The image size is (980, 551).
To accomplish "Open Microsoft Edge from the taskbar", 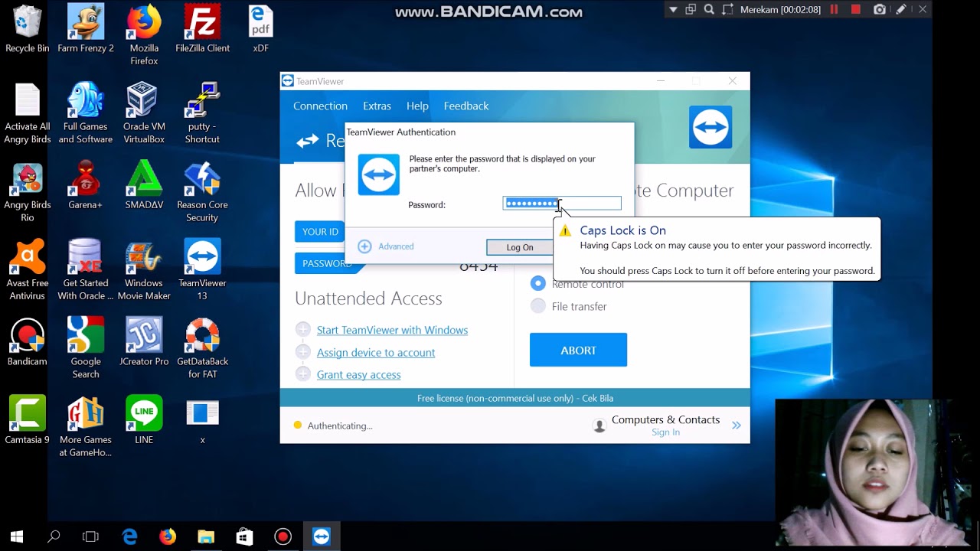I will pyautogui.click(x=129, y=536).
